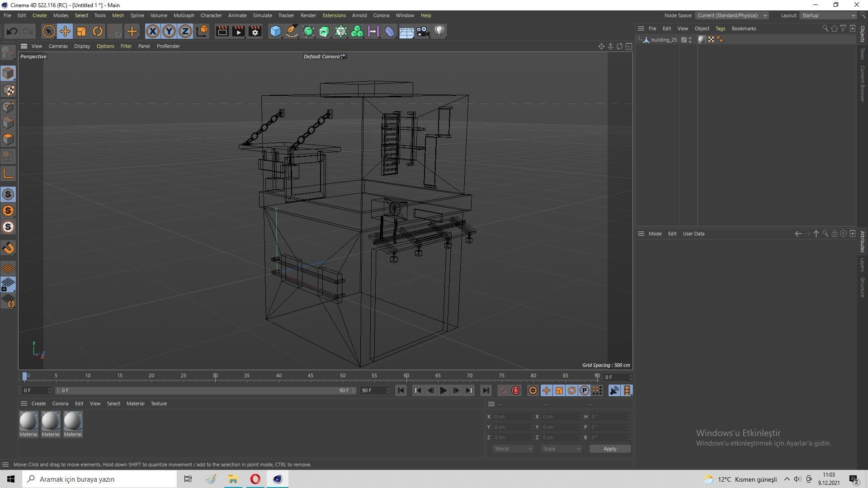Add a light object bulb icon

(x=439, y=31)
